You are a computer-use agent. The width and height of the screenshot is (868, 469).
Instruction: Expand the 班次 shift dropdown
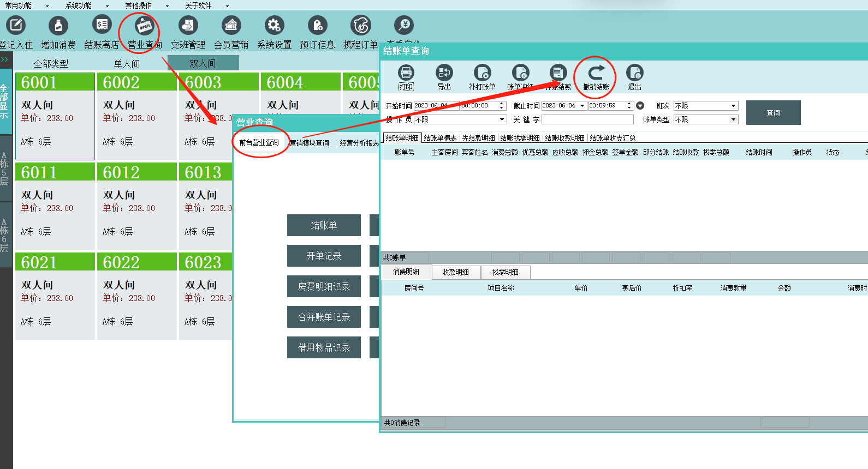click(733, 106)
